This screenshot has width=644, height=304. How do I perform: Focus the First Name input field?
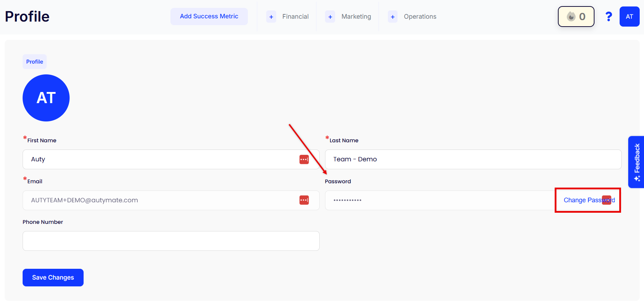161,160
